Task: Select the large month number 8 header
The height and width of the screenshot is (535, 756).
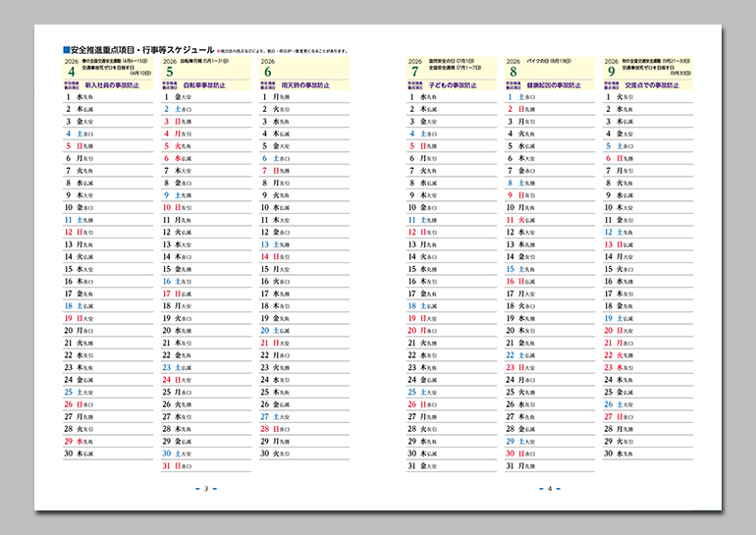Action: pos(513,72)
